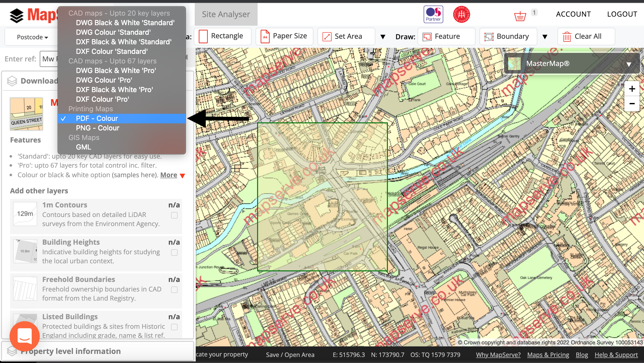
Task: Click Save / Open Area
Action: (x=290, y=355)
